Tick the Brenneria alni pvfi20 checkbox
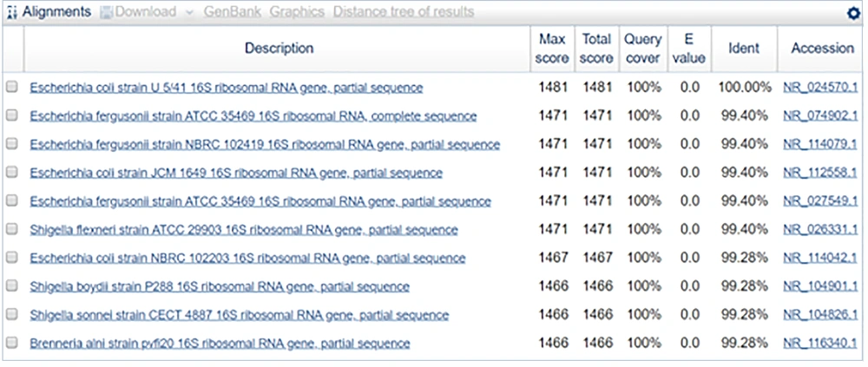The image size is (868, 367). [x=12, y=344]
